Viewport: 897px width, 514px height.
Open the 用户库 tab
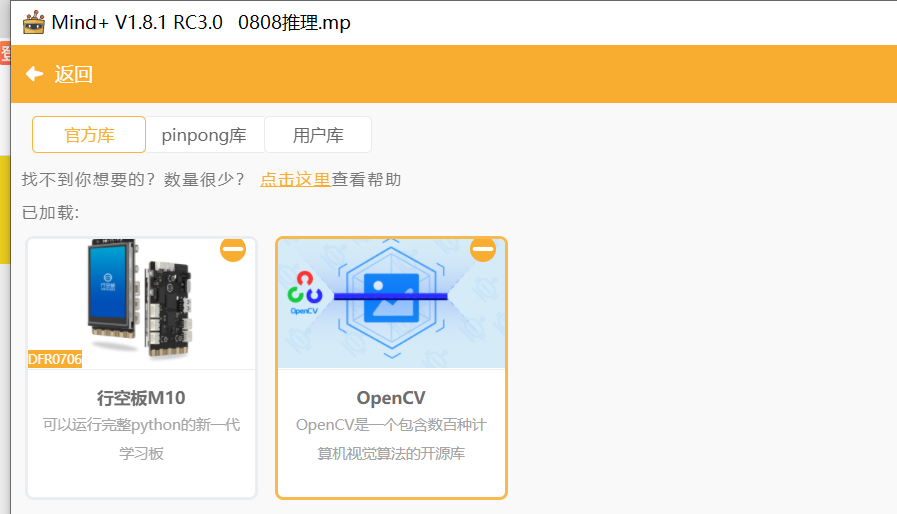(x=318, y=135)
